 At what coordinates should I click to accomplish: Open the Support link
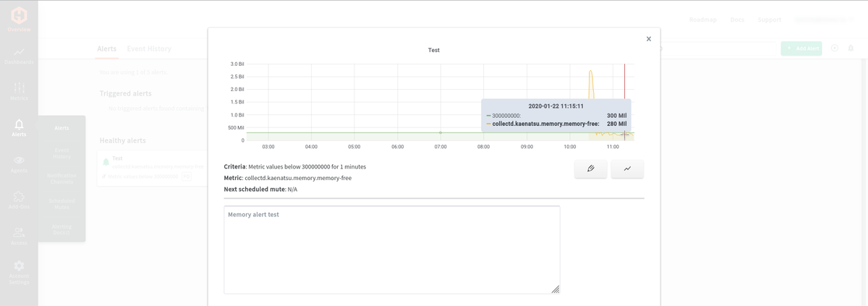point(770,20)
